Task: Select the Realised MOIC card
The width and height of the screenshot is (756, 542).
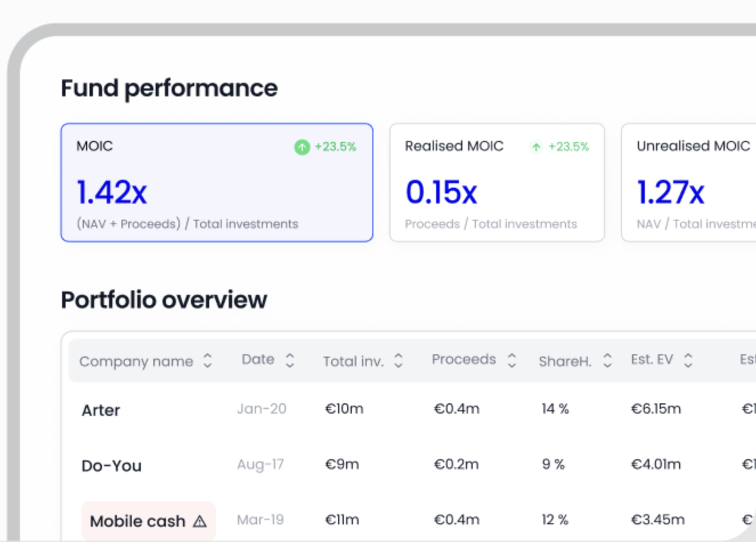Action: pyautogui.click(x=497, y=183)
